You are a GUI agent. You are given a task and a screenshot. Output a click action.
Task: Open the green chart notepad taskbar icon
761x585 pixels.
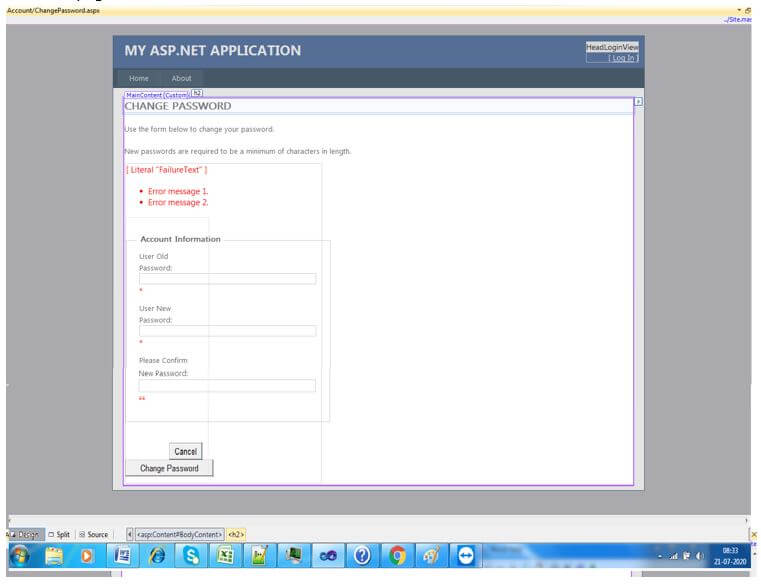[259, 555]
